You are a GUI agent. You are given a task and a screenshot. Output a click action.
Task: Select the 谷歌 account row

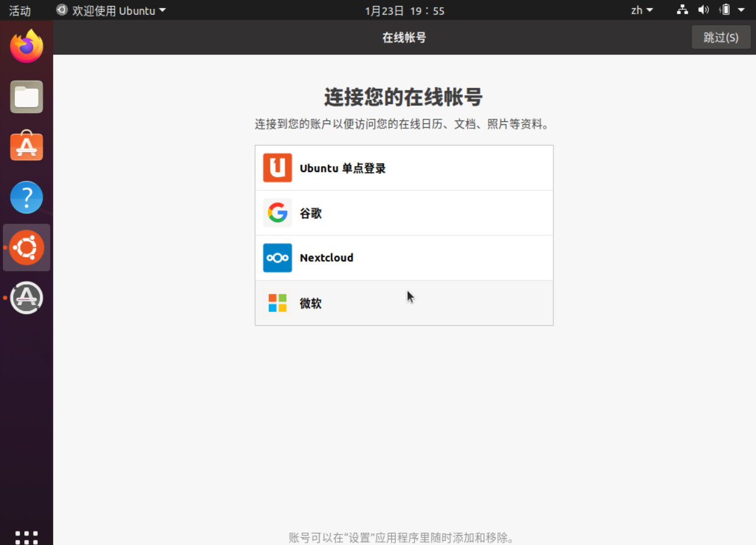(x=404, y=213)
